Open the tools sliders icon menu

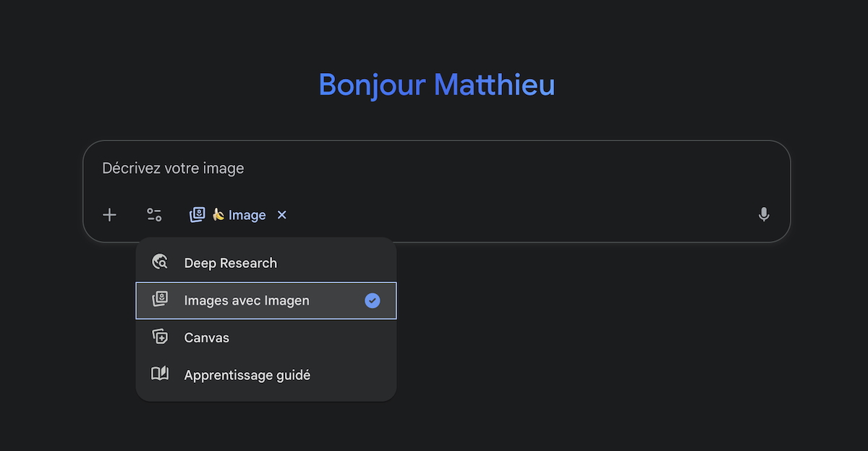pos(154,215)
